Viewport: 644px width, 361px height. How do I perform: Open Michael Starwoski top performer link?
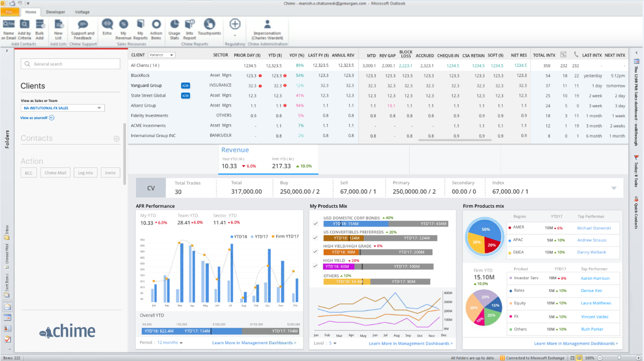(594, 228)
